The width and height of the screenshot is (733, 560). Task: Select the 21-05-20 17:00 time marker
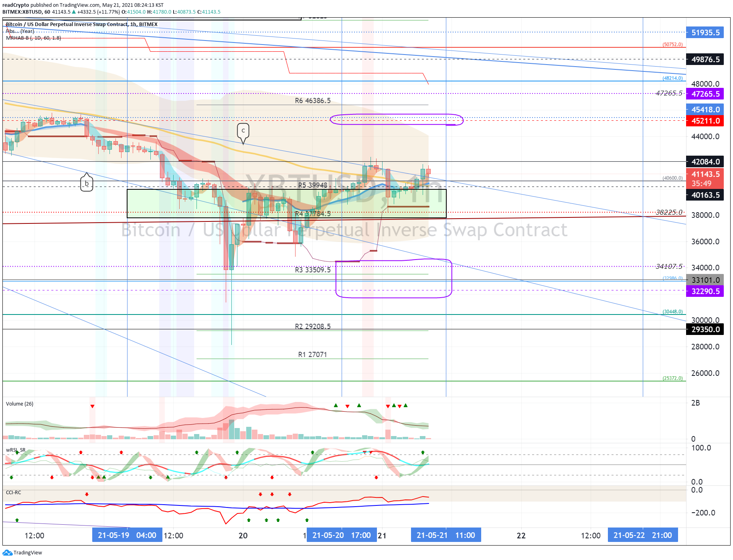[342, 535]
